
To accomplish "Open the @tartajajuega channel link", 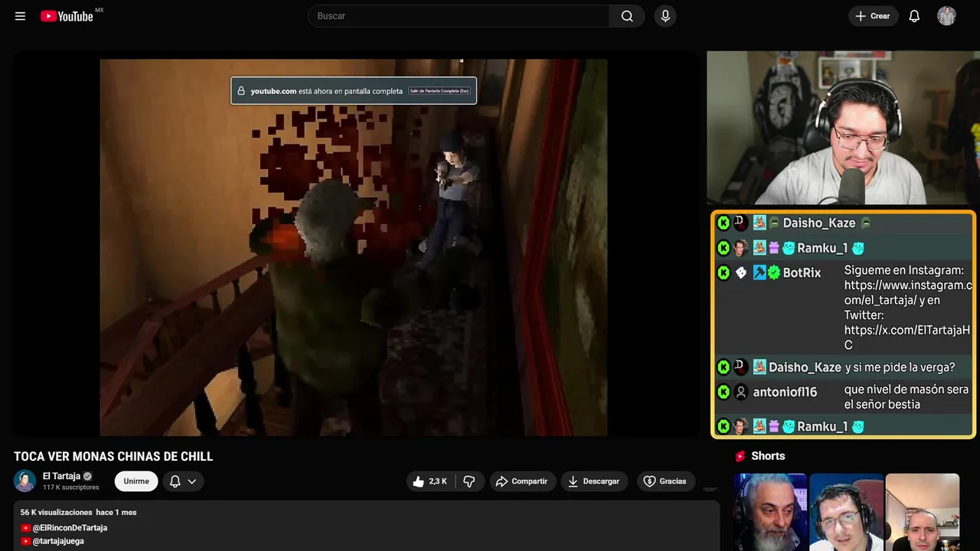I will pyautogui.click(x=58, y=541).
